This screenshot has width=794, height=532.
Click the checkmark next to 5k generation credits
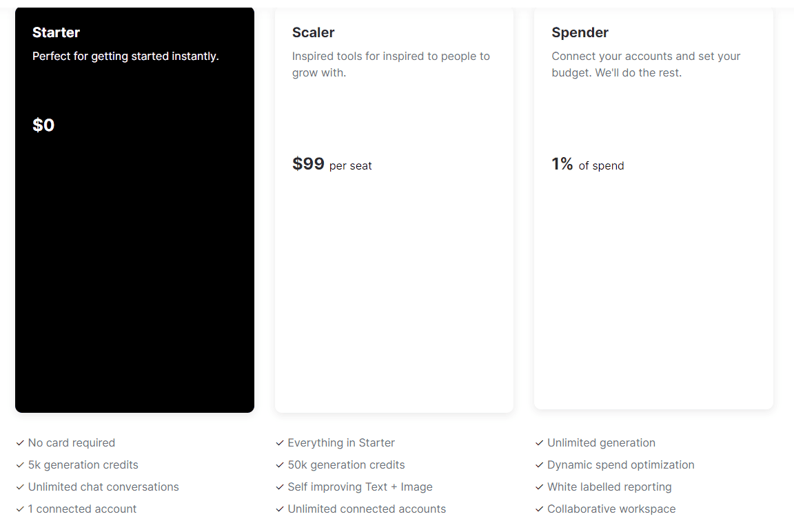pyautogui.click(x=20, y=465)
